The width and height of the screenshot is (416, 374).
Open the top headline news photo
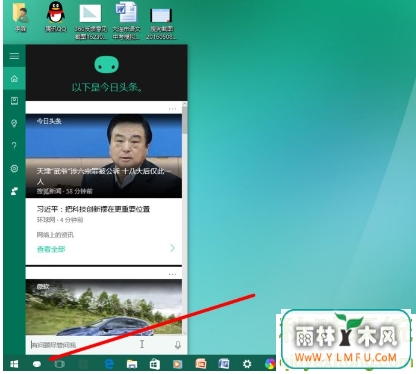[x=104, y=156]
